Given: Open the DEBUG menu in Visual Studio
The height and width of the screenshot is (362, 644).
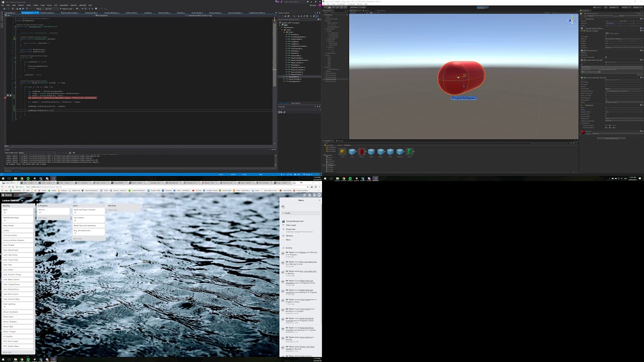Looking at the screenshot, I should click(x=35, y=5).
